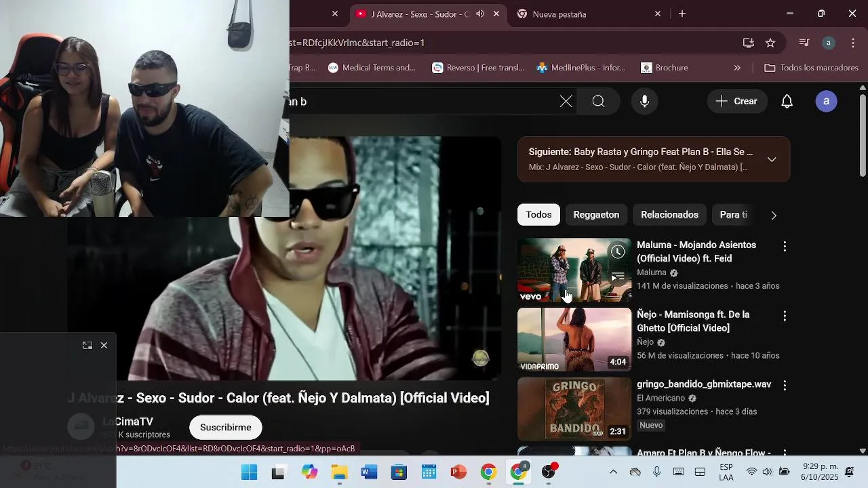Open El Americano channel link
868x488 pixels.
(x=660, y=398)
